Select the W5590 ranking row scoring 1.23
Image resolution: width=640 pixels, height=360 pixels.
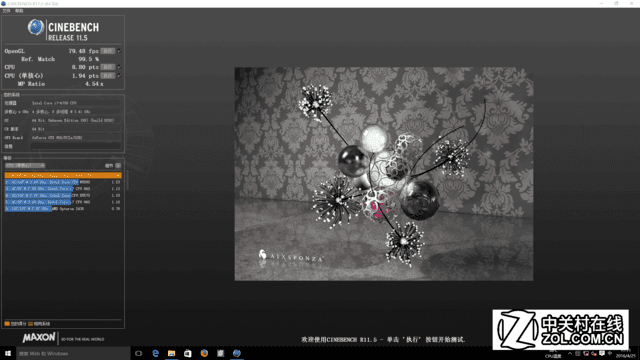click(63, 182)
